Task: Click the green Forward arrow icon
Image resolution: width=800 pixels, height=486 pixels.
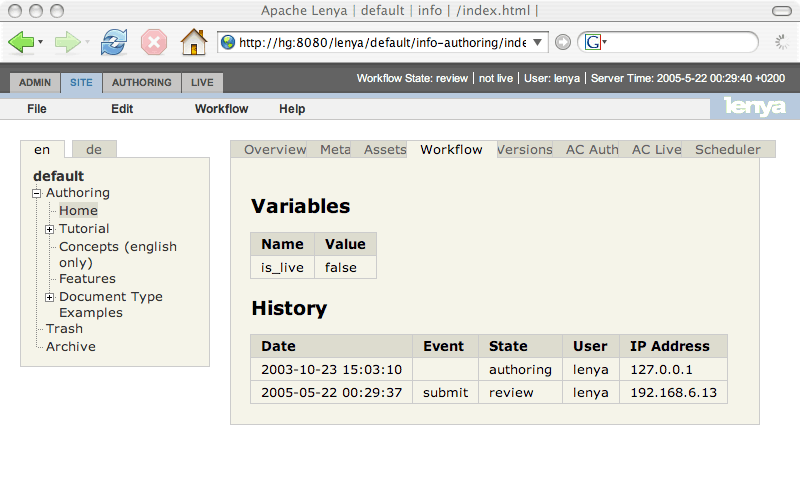Action: pyautogui.click(x=67, y=42)
